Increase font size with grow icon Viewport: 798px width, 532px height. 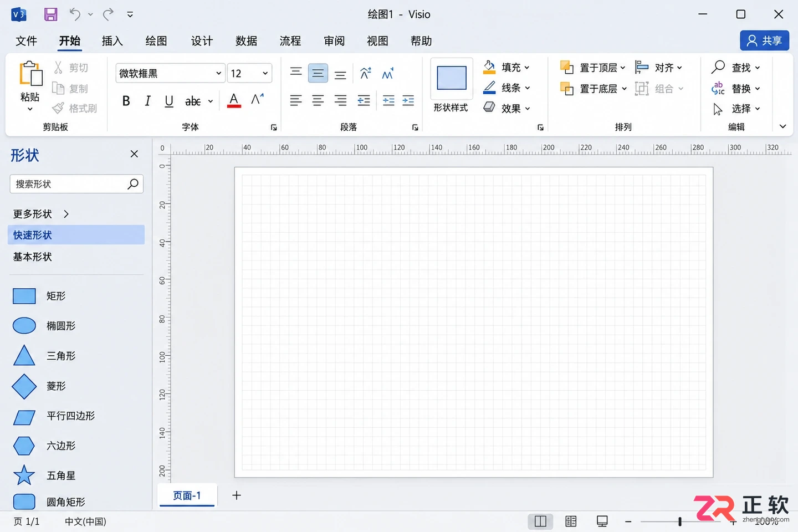(257, 100)
